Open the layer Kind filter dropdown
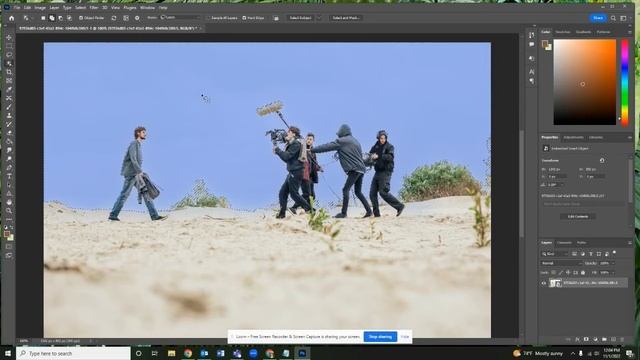 tap(555, 254)
